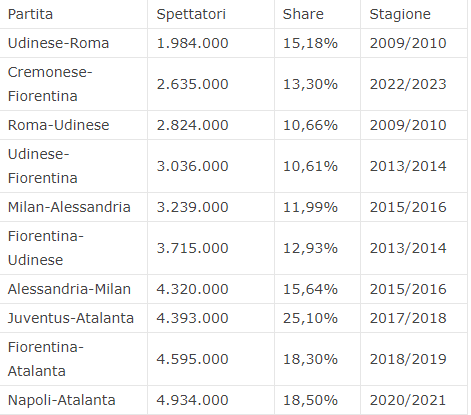The width and height of the screenshot is (471, 415).
Task: Click the 2.824.000 spectators value
Action: (192, 125)
